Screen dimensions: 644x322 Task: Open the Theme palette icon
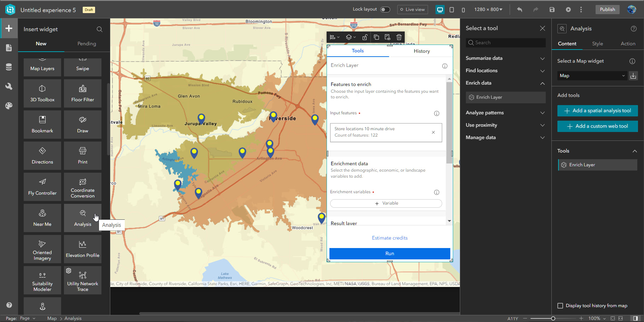(9, 105)
